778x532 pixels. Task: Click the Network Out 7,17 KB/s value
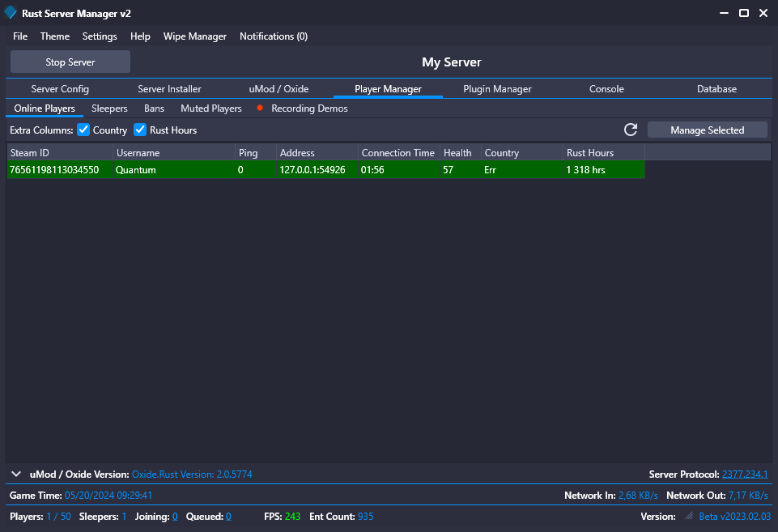coord(748,496)
